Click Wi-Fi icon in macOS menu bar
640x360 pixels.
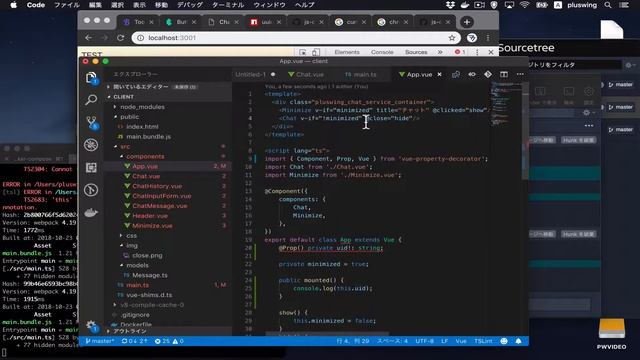point(524,5)
